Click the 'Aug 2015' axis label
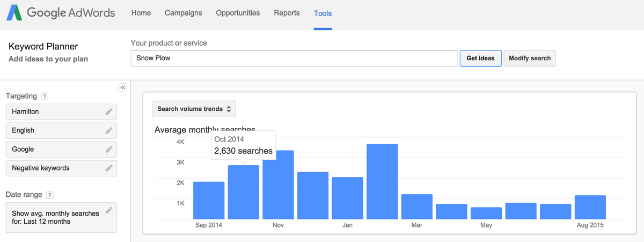The width and height of the screenshot is (644, 242). (590, 225)
